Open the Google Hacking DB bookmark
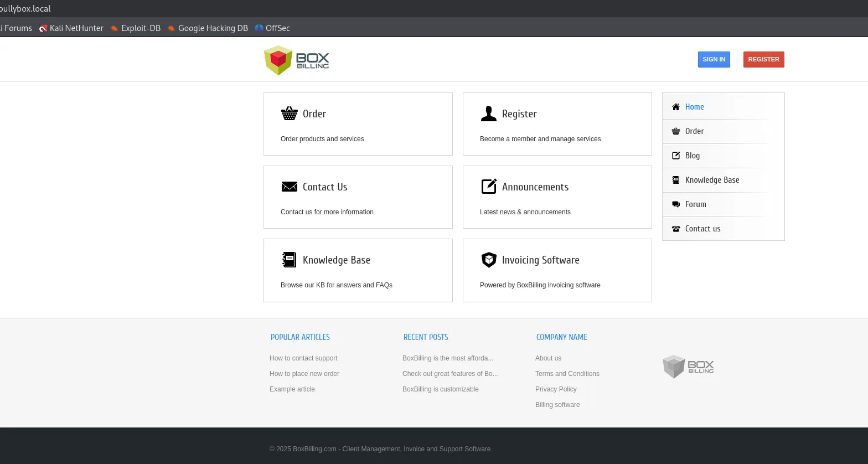Screen dimensions: 868x464 213,28
